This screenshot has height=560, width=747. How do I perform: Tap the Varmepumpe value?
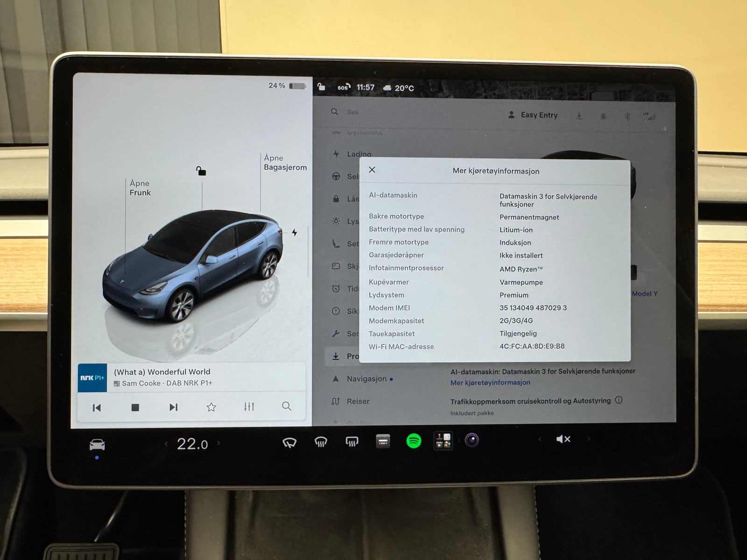click(x=521, y=282)
